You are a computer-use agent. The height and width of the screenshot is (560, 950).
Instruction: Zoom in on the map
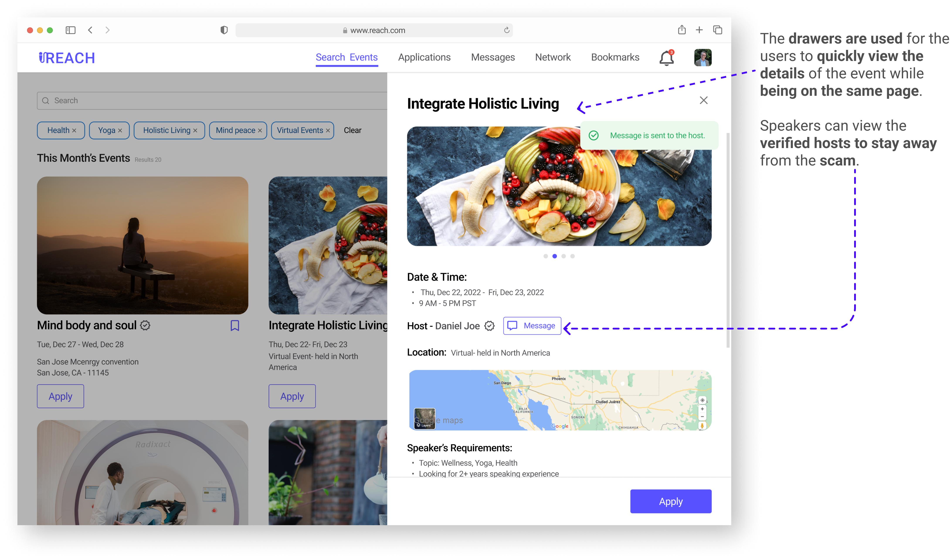(x=702, y=409)
